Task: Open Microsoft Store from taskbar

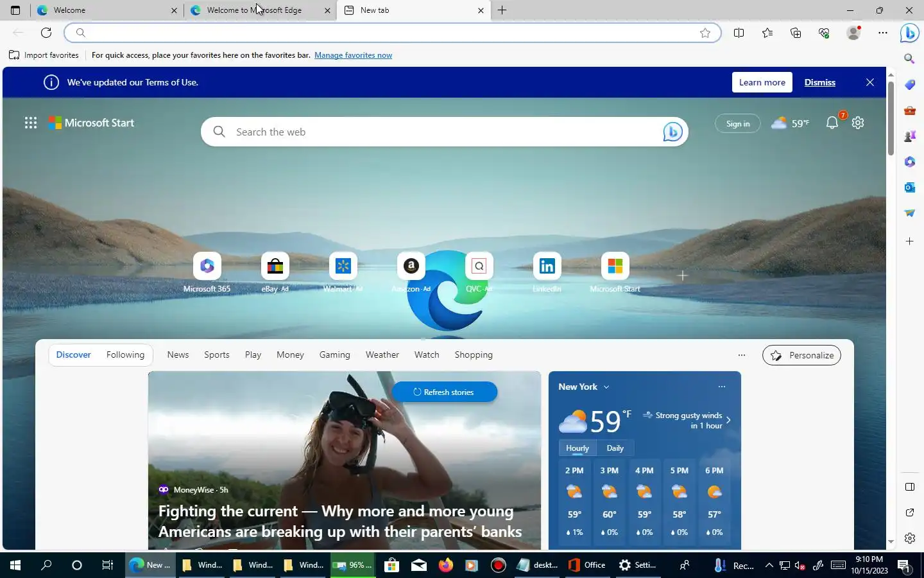Action: pyautogui.click(x=391, y=565)
